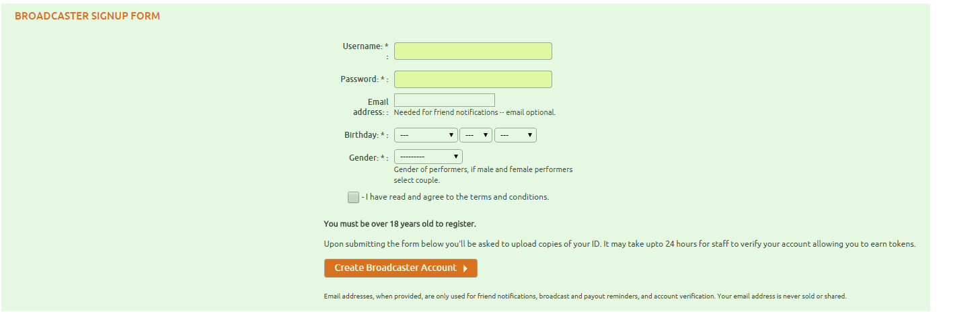This screenshot has width=980, height=322.
Task: Click the 'Needed for friend notifications' hint text
Action: [x=475, y=112]
